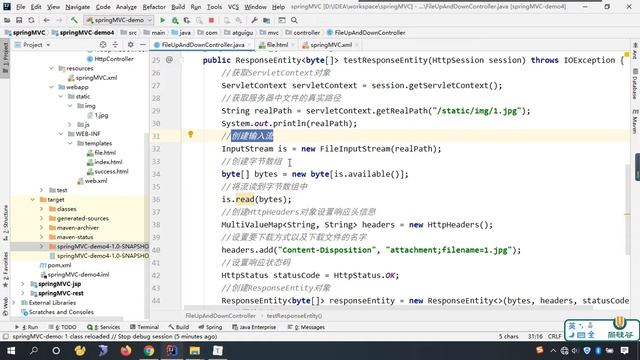Screen dimensions: 640x360
Task: Click the Debug bug icon in toolbar
Action: click(x=175, y=20)
